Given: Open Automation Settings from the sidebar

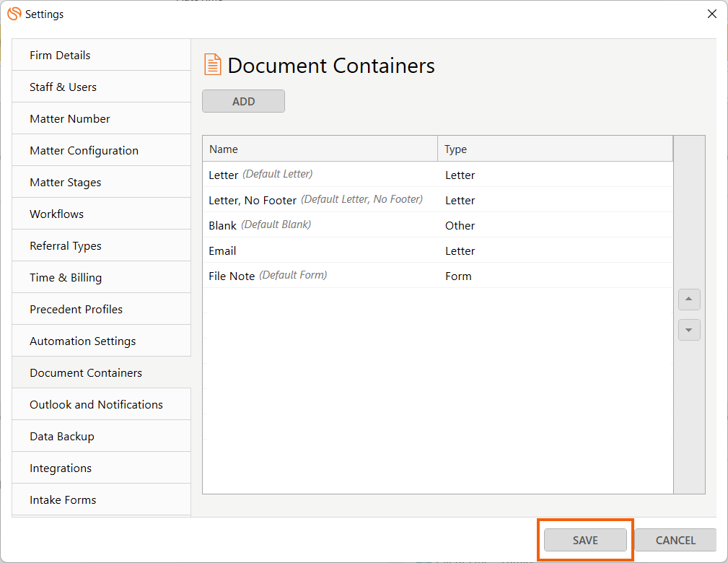Looking at the screenshot, I should [x=82, y=341].
